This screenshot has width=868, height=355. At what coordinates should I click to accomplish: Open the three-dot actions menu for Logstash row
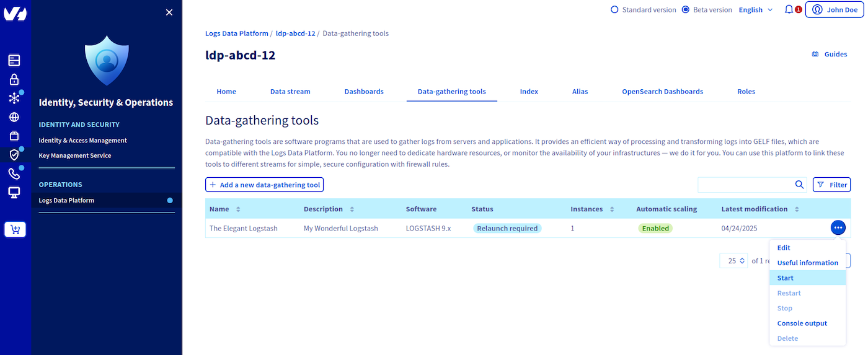[x=838, y=228]
